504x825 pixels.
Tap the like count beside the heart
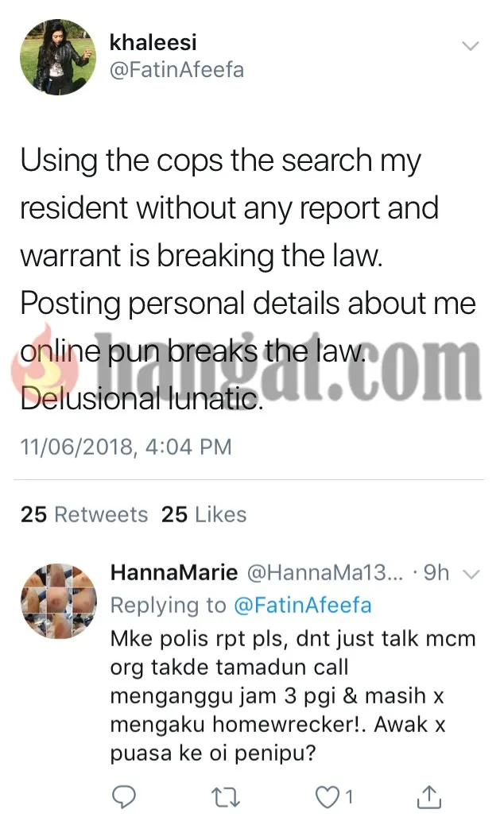click(349, 797)
